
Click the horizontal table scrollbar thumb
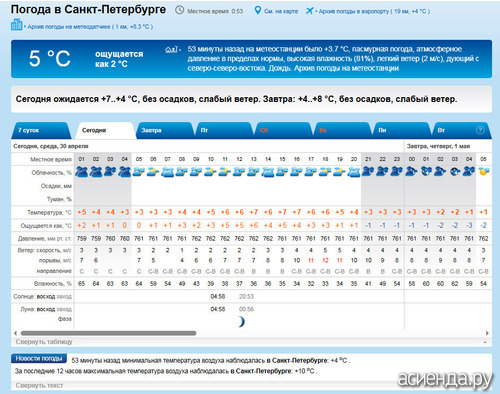(108, 333)
